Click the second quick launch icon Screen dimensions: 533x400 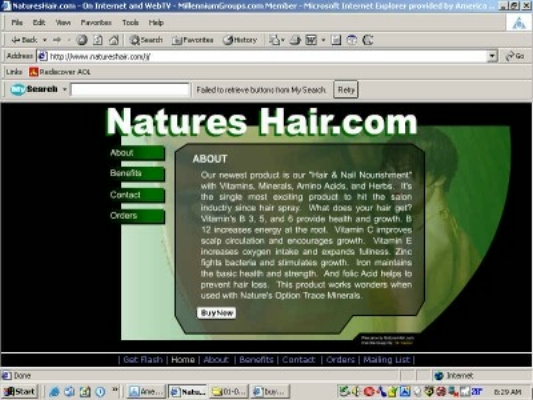[69, 392]
